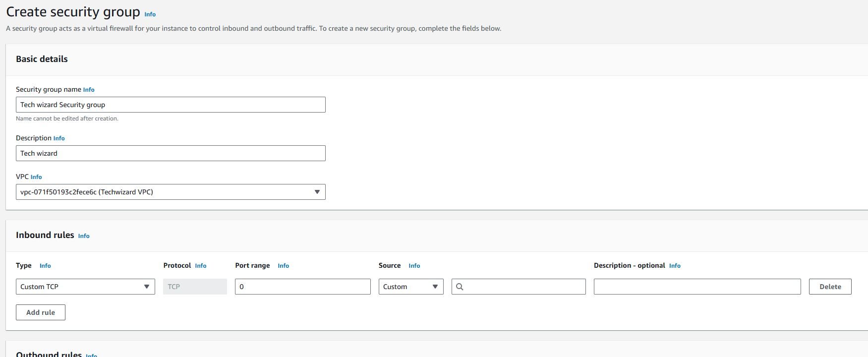Click 'Name cannot be edited after creation.' note
This screenshot has width=868, height=357.
point(67,119)
